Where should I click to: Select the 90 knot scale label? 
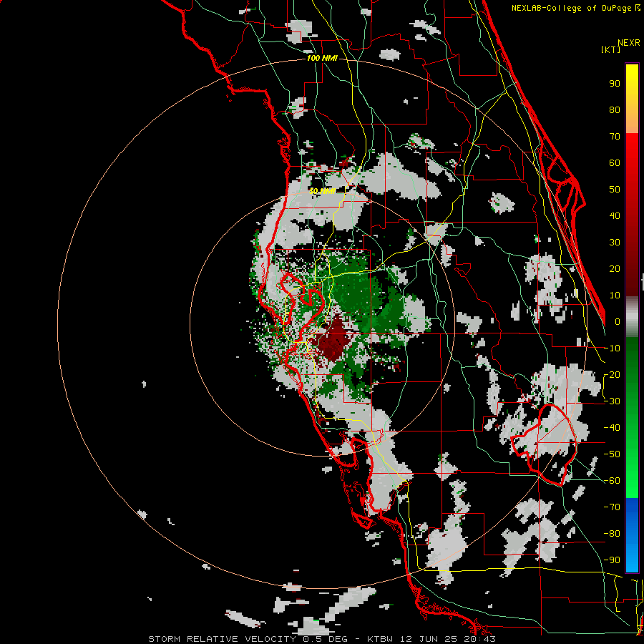coord(615,84)
